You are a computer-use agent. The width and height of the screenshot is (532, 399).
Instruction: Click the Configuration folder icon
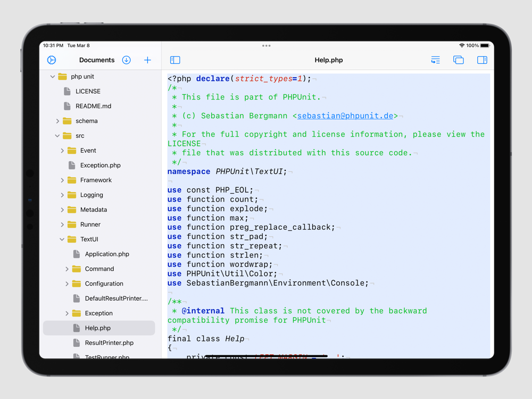click(x=77, y=284)
